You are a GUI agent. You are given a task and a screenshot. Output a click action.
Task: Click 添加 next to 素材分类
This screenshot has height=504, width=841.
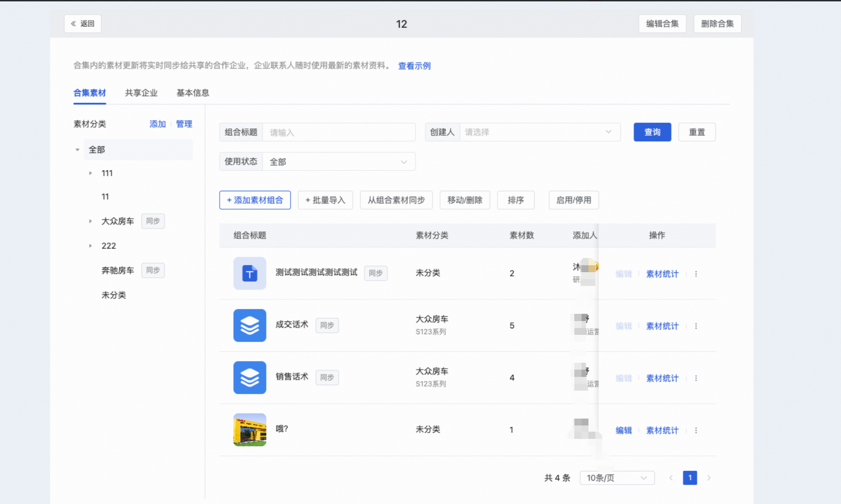pyautogui.click(x=158, y=124)
